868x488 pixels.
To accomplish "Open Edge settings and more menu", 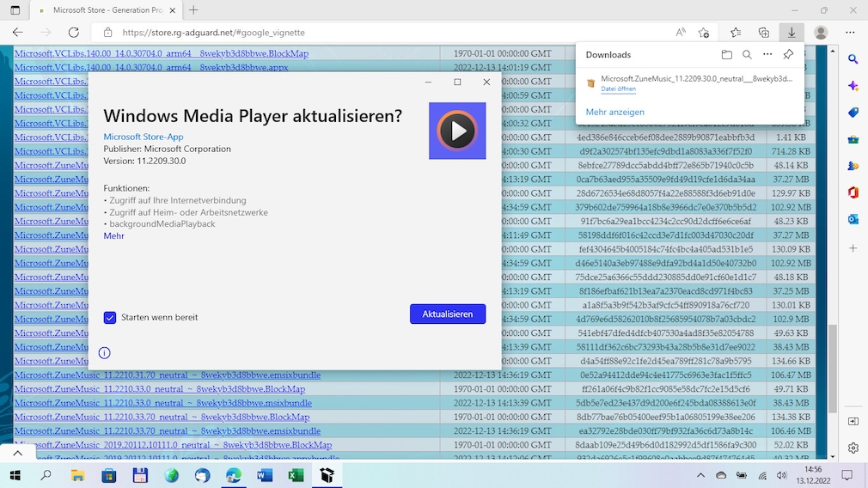I will pos(850,32).
